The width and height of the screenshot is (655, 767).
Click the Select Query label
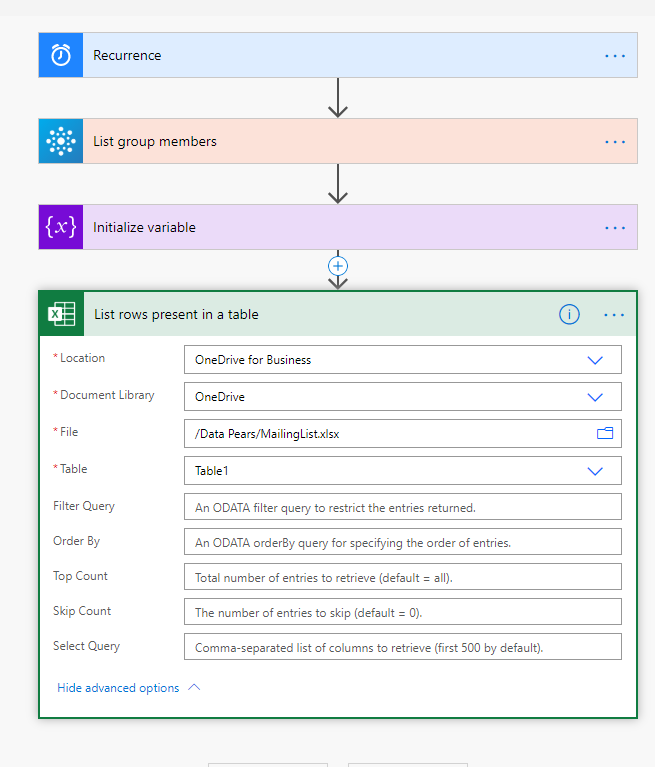coord(86,646)
